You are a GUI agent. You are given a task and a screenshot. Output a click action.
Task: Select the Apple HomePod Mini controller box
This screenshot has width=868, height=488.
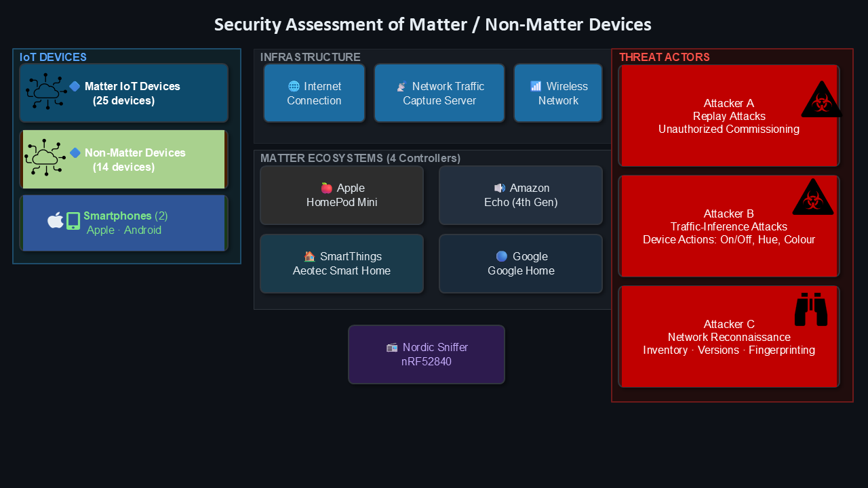tap(342, 195)
